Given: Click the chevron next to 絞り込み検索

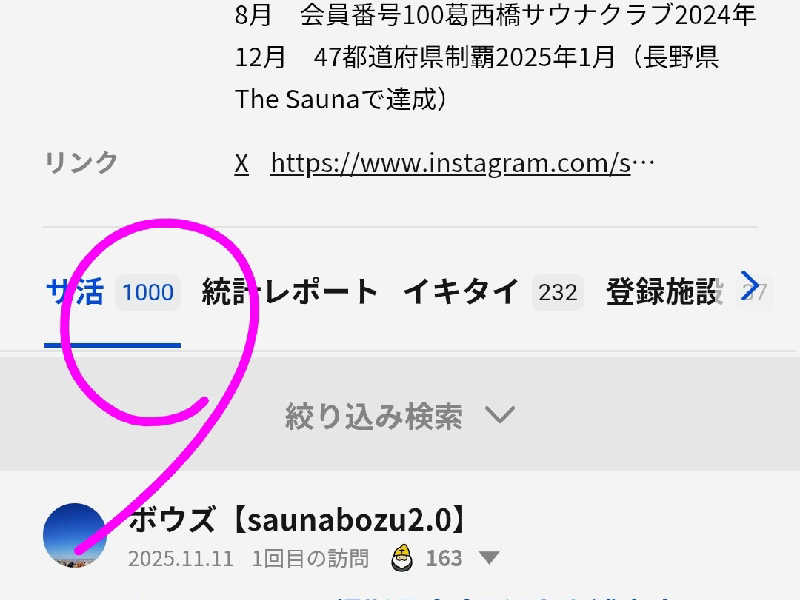Looking at the screenshot, I should (x=499, y=414).
